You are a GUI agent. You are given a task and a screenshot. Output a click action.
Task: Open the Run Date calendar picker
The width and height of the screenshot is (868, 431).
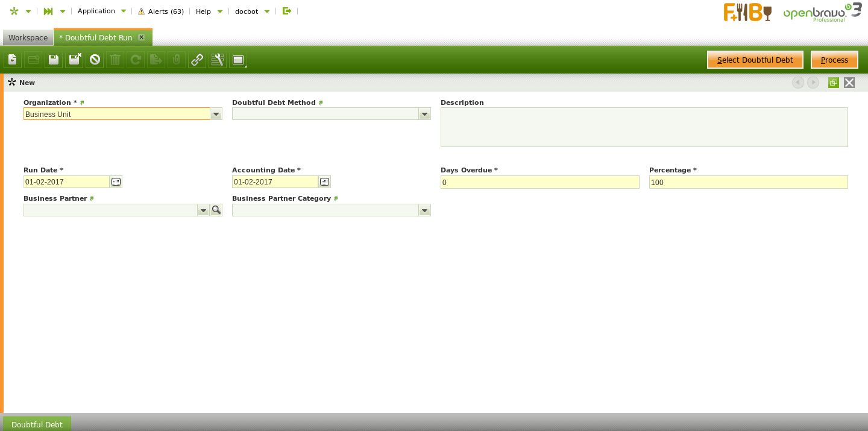coord(116,182)
